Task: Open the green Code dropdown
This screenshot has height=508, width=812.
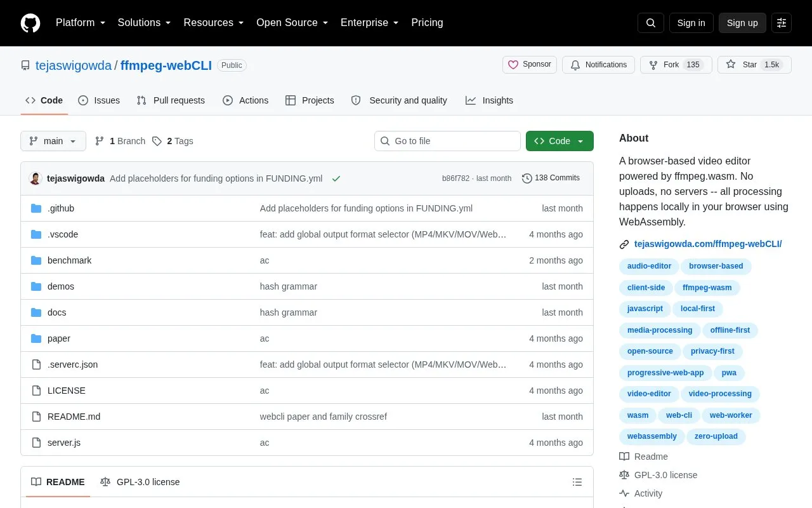Action: click(x=560, y=141)
